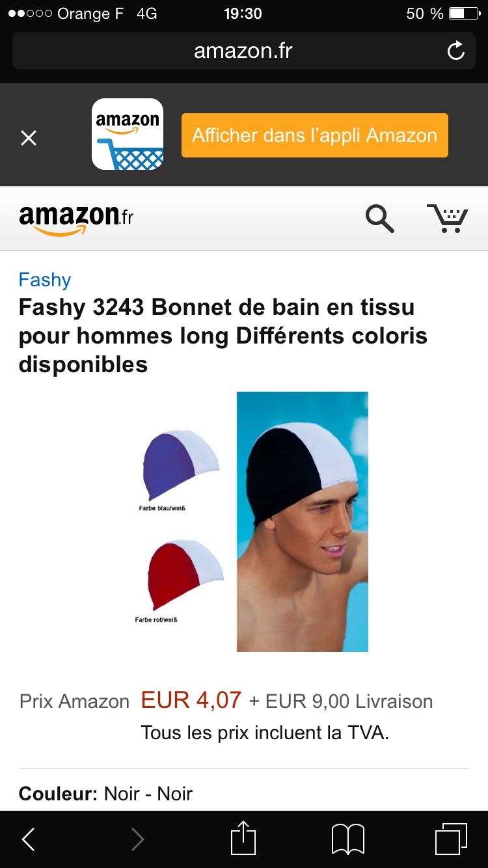Open search with the magnifying glass icon
488x868 pixels.
pyautogui.click(x=380, y=219)
